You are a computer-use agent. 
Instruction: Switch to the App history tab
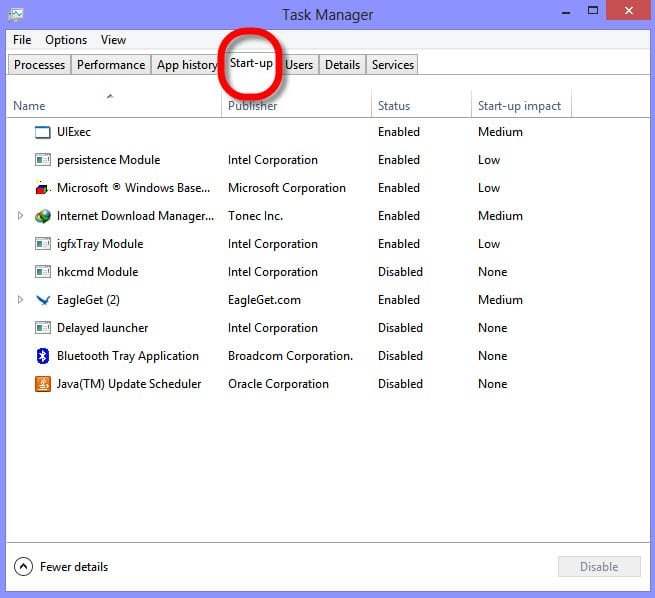[187, 65]
